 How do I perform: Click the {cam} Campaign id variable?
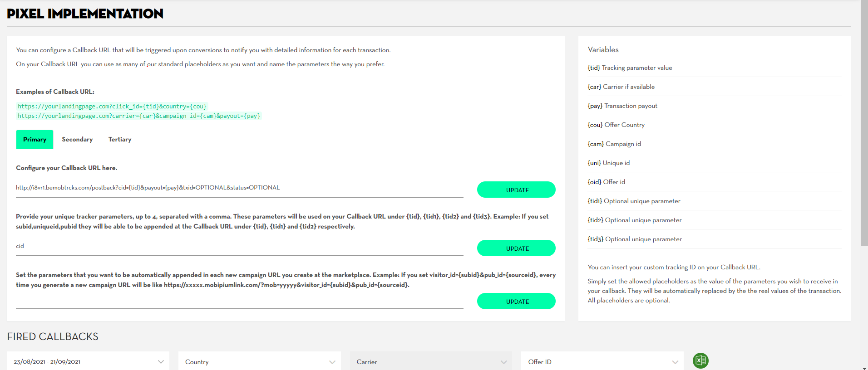[614, 144]
